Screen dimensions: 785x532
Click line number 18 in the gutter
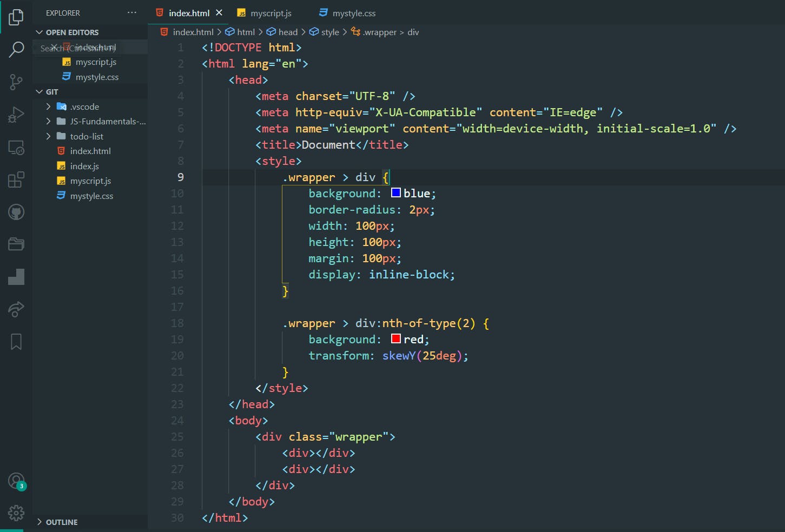pyautogui.click(x=177, y=323)
